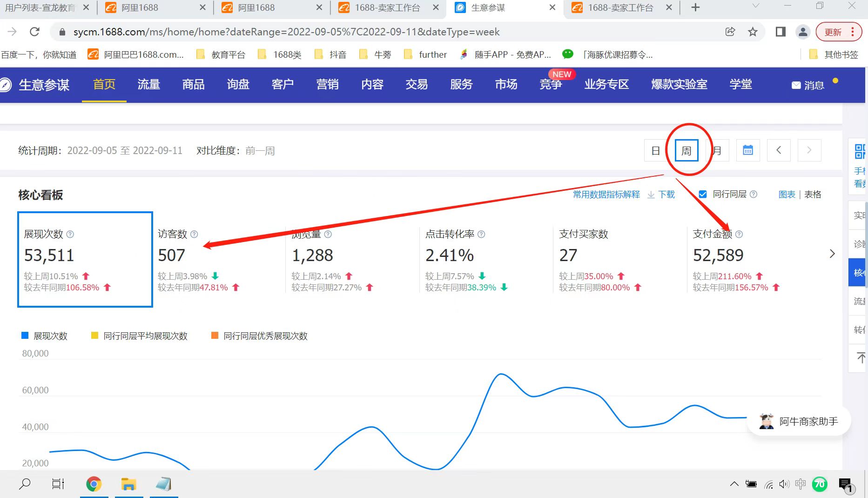Switch statistics period to 日
This screenshot has height=498, width=868.
coord(655,150)
